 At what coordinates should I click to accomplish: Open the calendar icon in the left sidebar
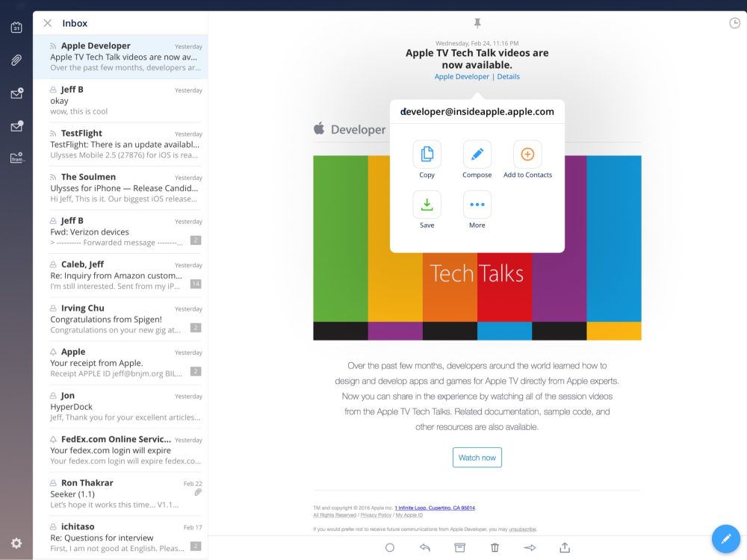[16, 27]
